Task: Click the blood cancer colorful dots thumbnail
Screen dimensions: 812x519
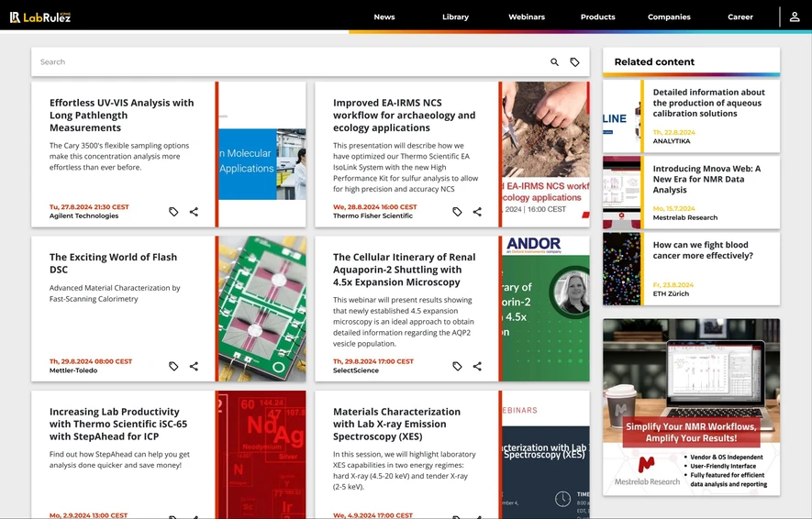Action: [x=621, y=269]
